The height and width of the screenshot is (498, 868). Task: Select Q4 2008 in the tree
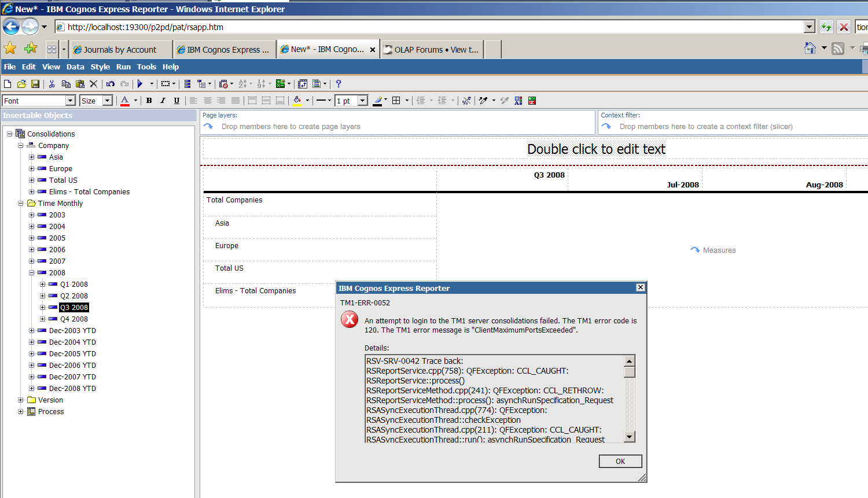click(x=74, y=319)
